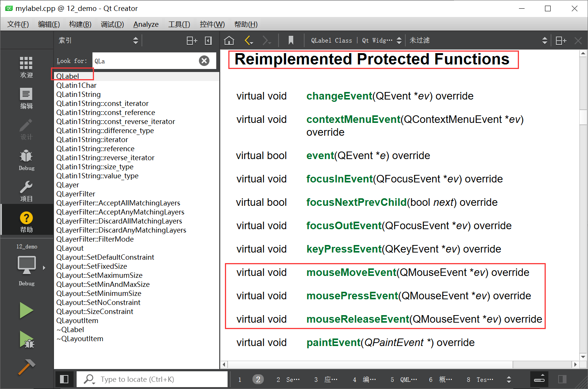Open output pane 3 应用程序输出

tap(326, 380)
